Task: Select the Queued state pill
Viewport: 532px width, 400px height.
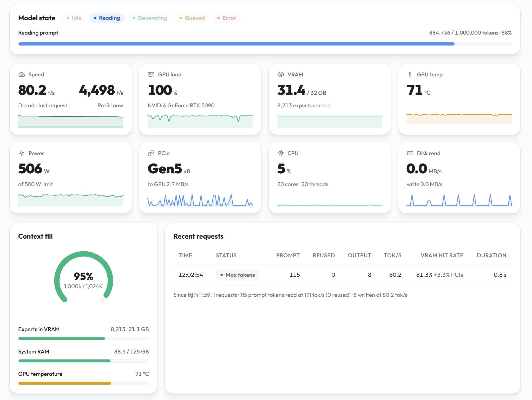Action: 192,18
